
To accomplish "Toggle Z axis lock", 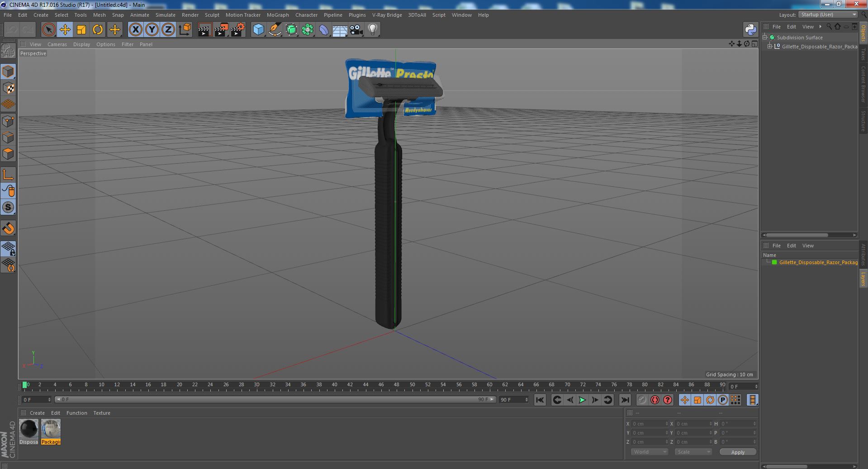I will tap(168, 30).
